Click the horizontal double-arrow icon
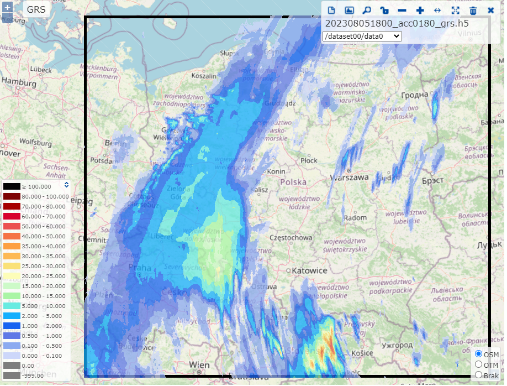 tap(438, 10)
